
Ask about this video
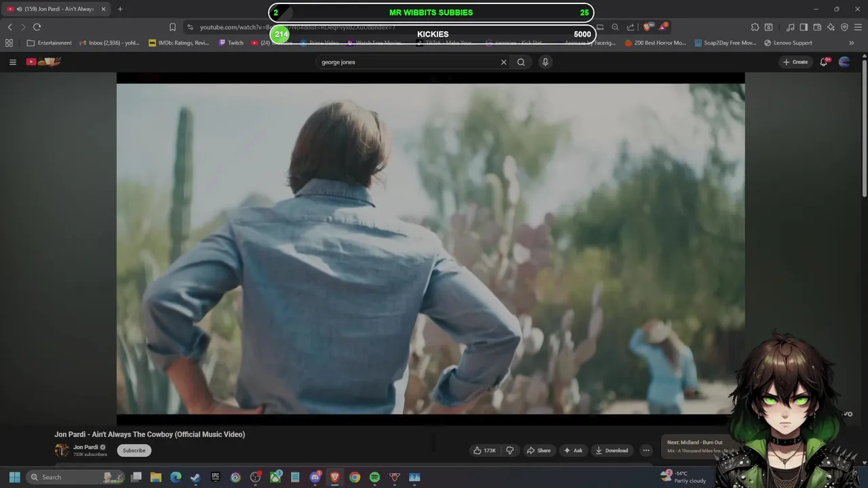pyautogui.click(x=573, y=450)
